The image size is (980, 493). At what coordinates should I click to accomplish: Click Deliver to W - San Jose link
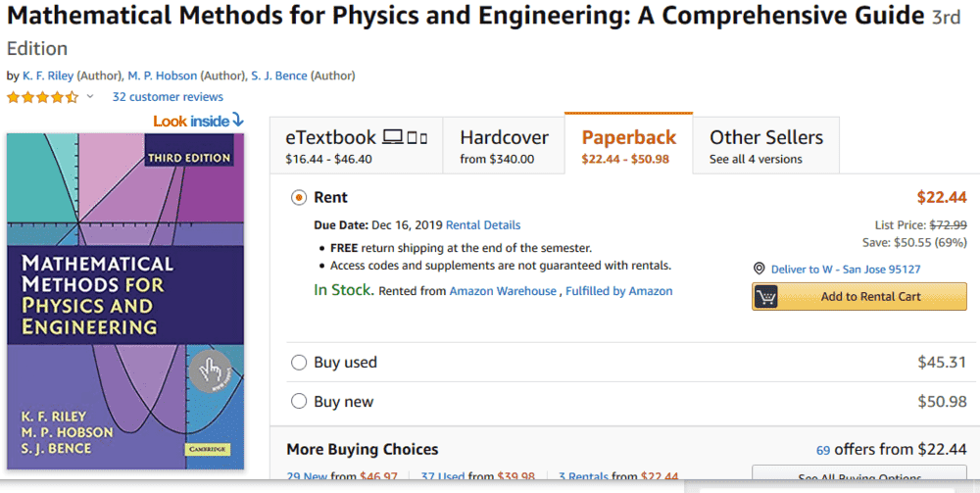[846, 269]
